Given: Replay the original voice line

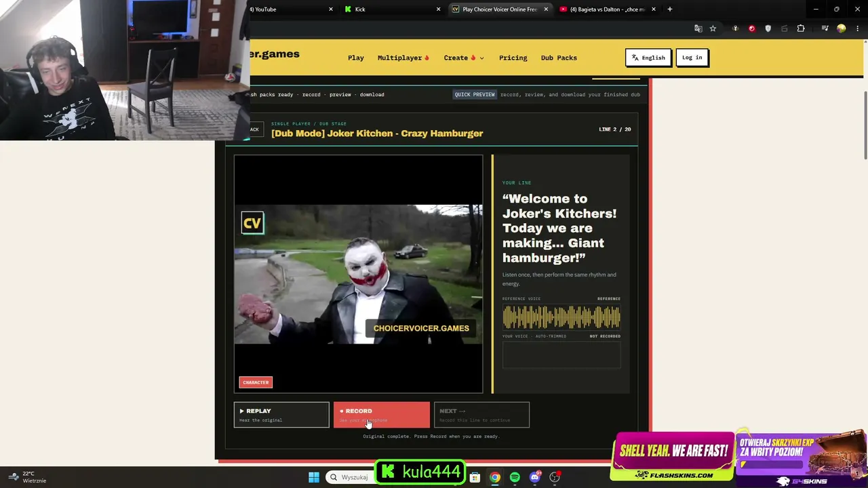Looking at the screenshot, I should tap(281, 415).
